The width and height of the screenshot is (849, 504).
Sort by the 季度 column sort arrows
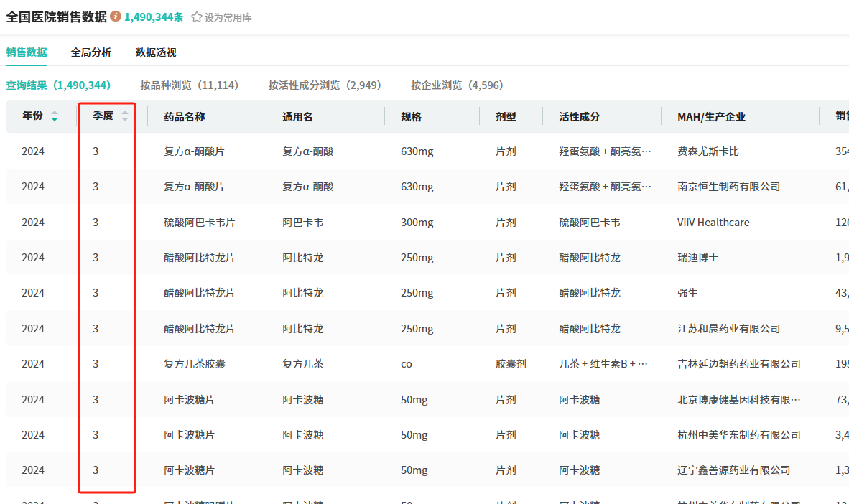pos(125,116)
